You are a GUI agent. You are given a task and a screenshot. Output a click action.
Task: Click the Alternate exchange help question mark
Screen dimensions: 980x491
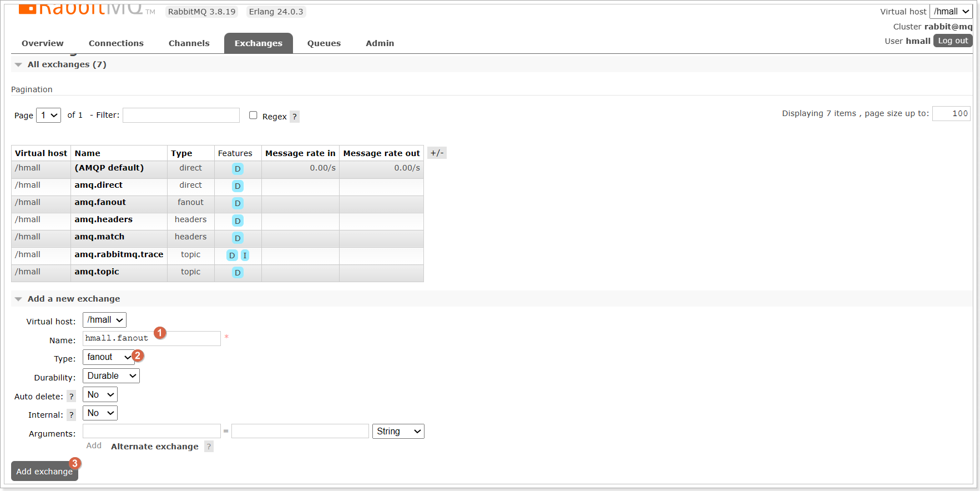[209, 447]
